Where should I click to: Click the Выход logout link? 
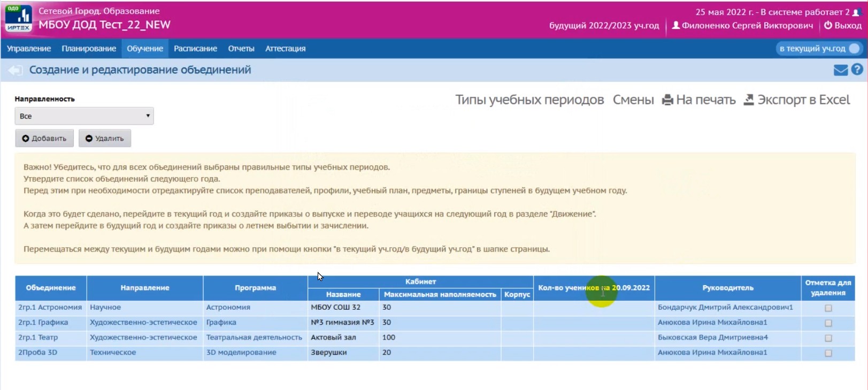point(843,25)
